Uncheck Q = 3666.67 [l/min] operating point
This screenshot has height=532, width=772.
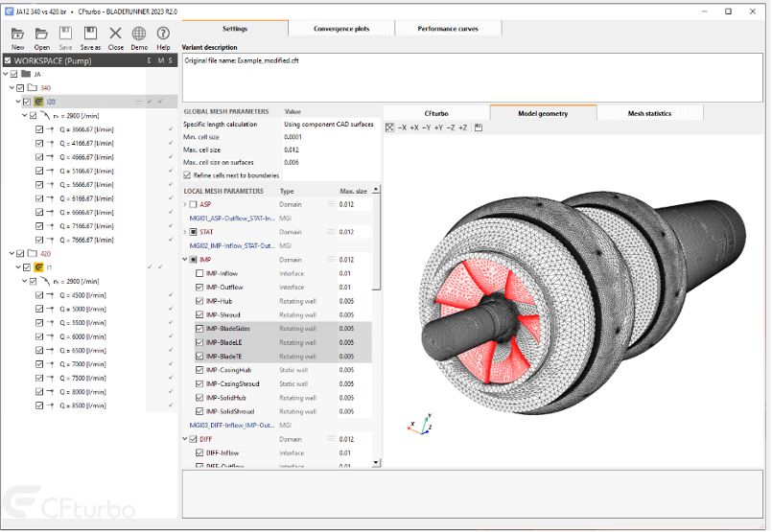39,129
